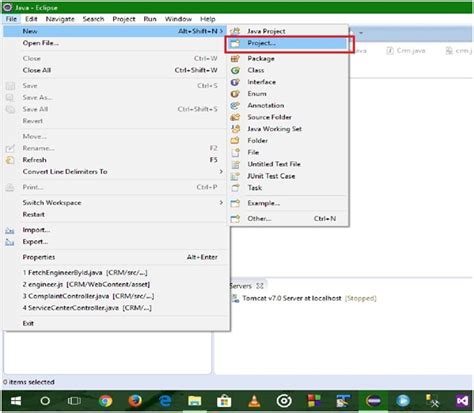Choose Import... from File menu

[x=115, y=230]
